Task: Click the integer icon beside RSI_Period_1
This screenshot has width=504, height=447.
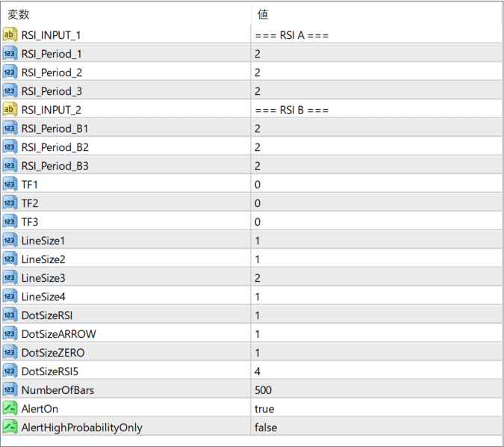Action: pyautogui.click(x=10, y=54)
